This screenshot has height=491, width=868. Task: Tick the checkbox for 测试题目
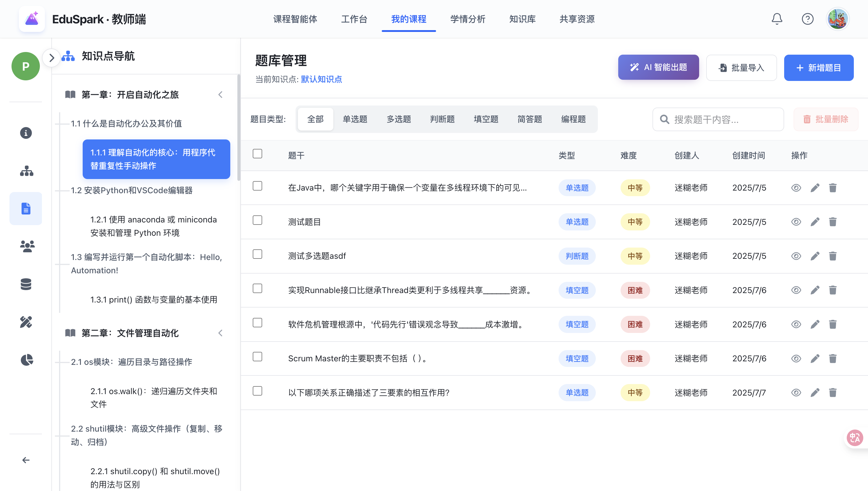[257, 220]
